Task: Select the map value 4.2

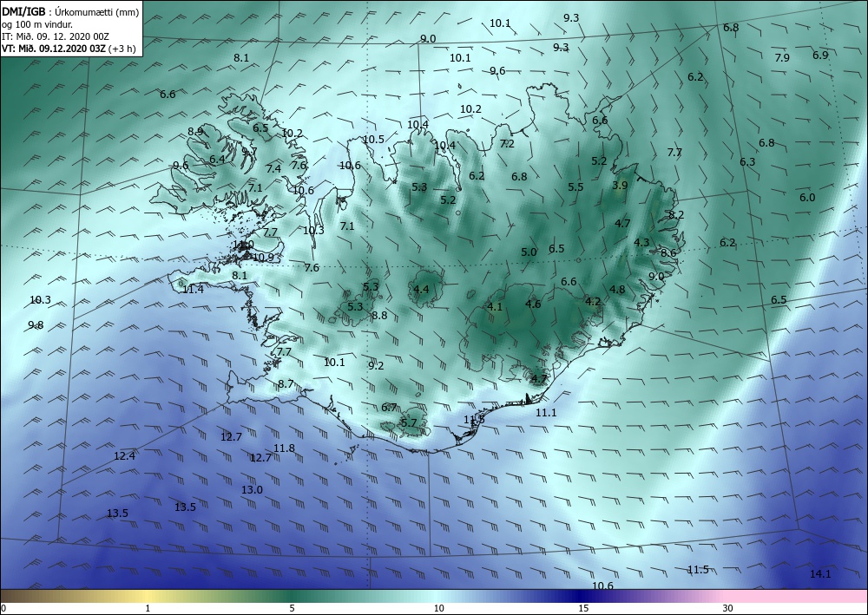Action: coord(593,301)
